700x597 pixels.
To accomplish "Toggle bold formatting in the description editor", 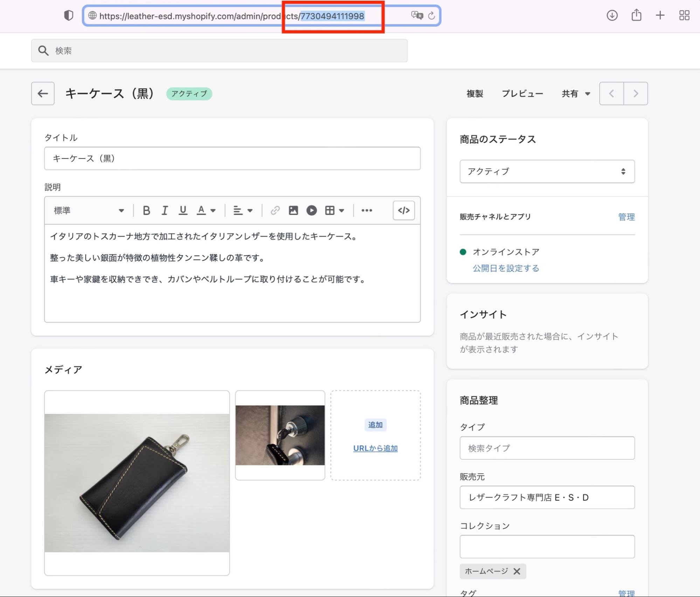I will [x=147, y=210].
